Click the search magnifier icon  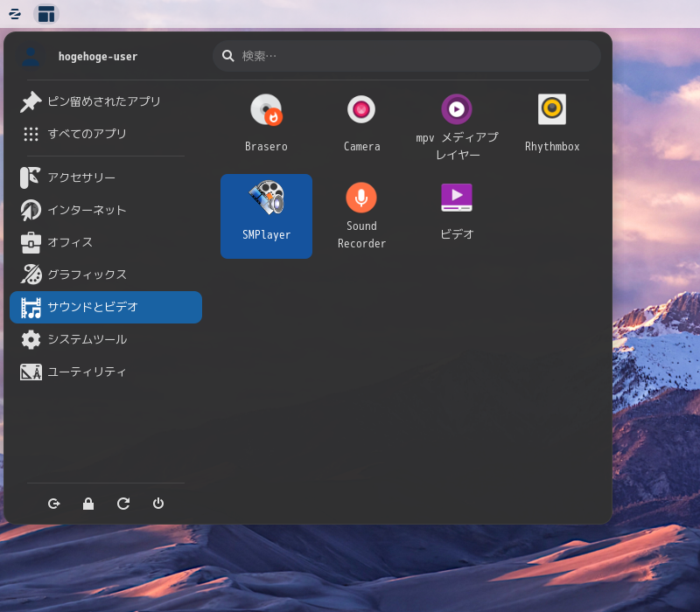228,56
